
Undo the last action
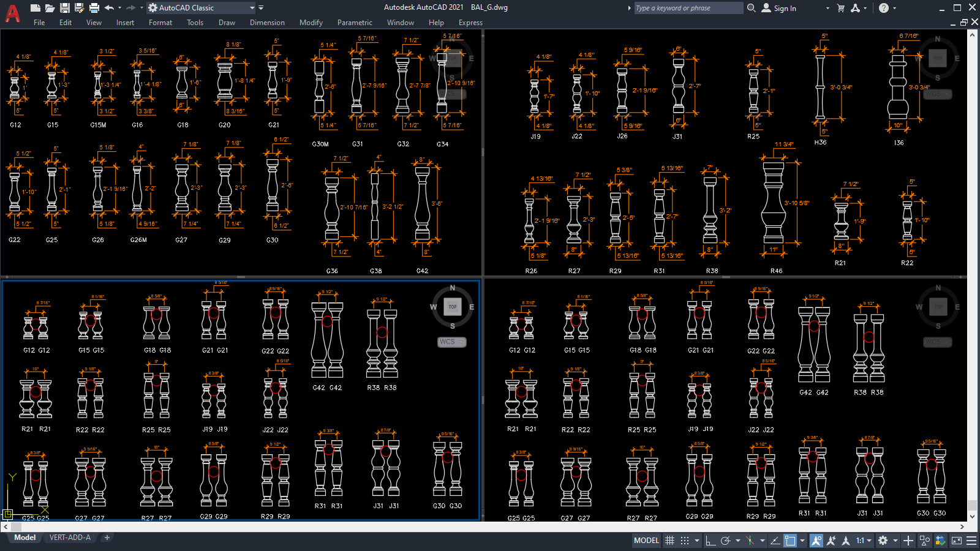tap(109, 8)
